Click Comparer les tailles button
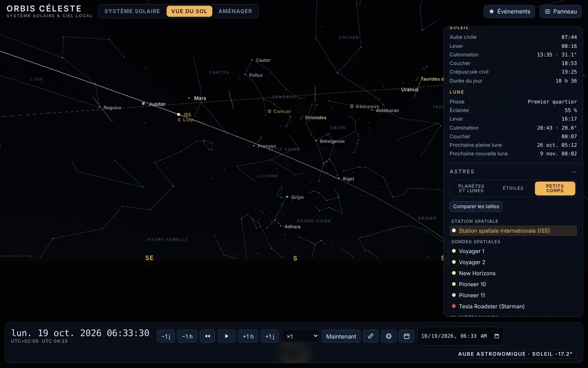588x368 pixels. click(476, 207)
